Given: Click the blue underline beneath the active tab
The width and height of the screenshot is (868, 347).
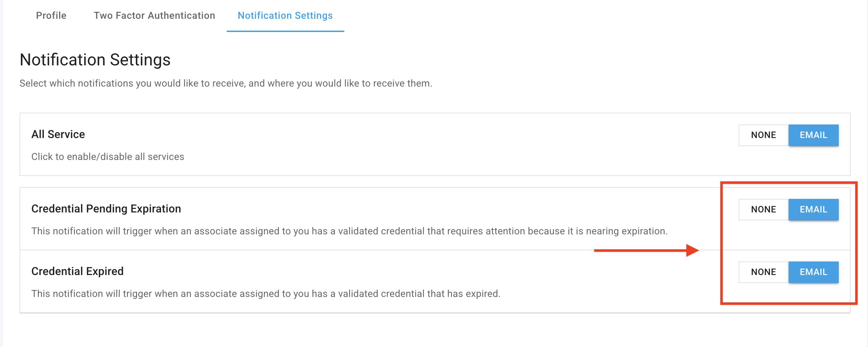Looking at the screenshot, I should pyautogui.click(x=285, y=31).
